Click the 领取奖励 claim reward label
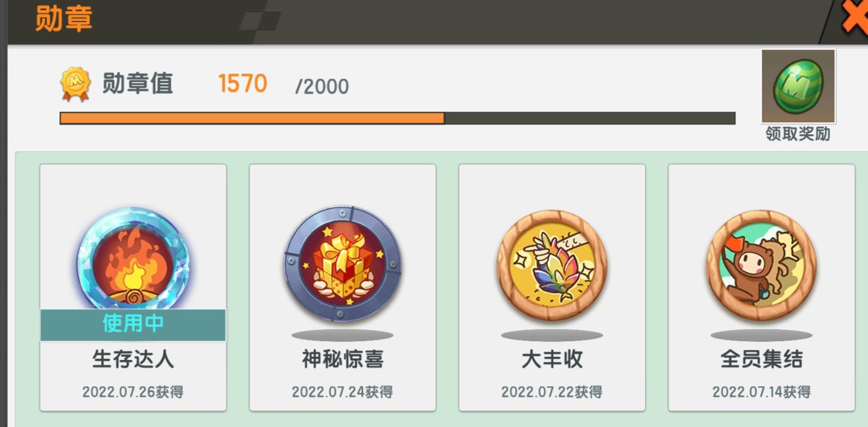Image resolution: width=868 pixels, height=427 pixels. point(798,134)
